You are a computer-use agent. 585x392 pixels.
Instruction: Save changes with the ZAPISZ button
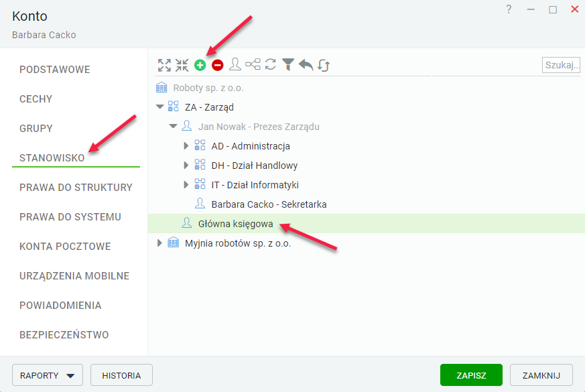coord(471,375)
